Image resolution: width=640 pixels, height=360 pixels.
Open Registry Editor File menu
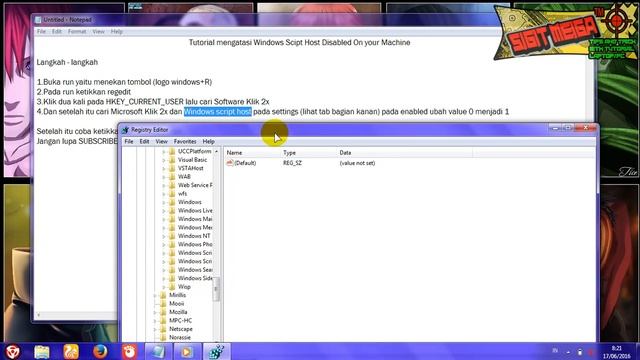click(129, 142)
